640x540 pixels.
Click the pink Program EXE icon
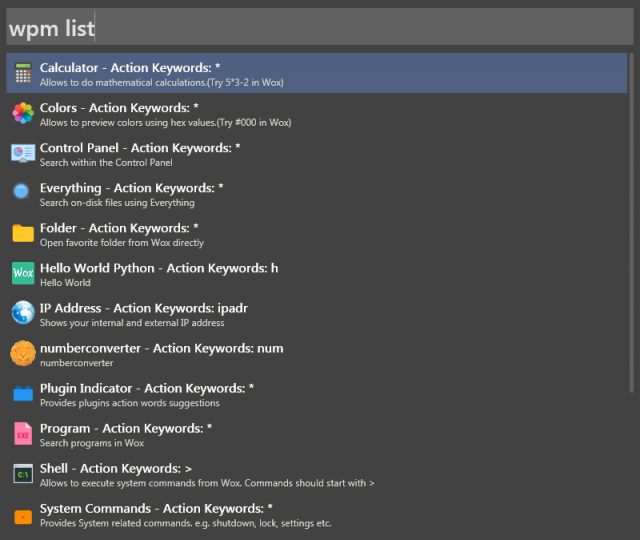pos(22,433)
